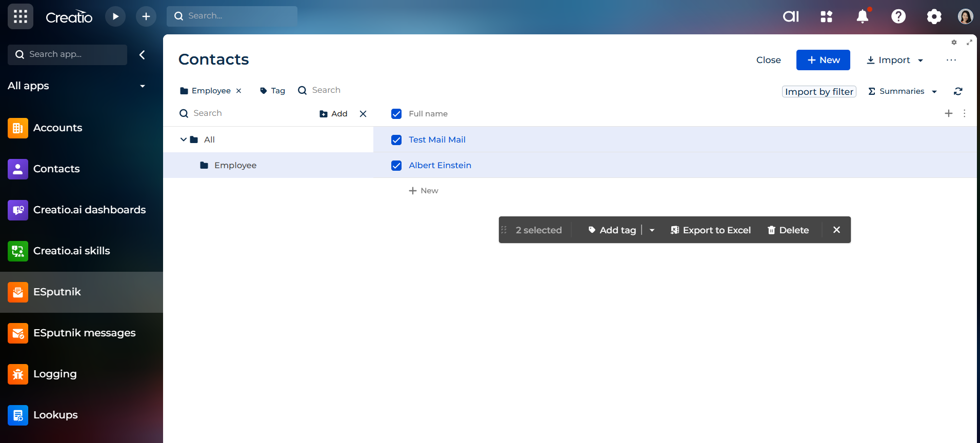Collapse the All folder chevron
980x443 pixels.
(183, 139)
